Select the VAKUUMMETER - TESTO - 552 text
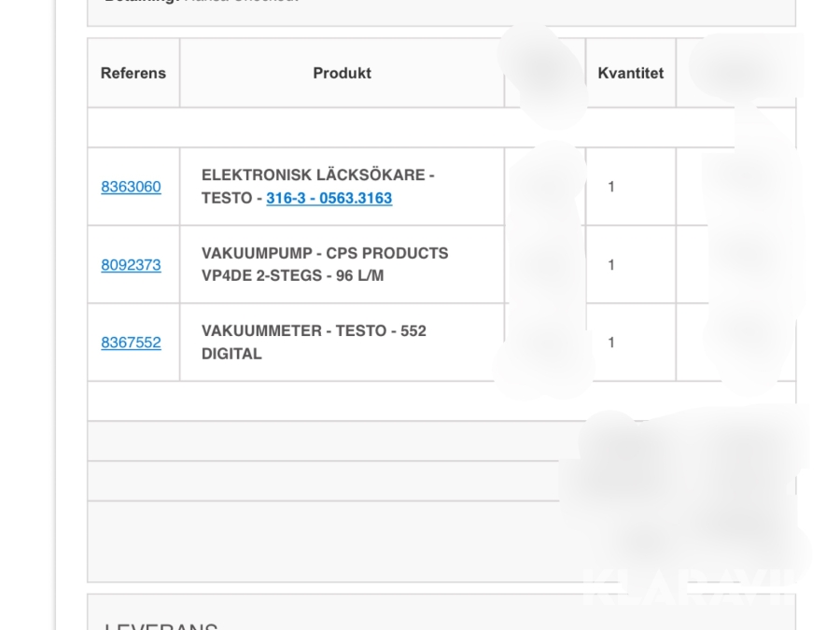The width and height of the screenshot is (840, 630). [314, 331]
